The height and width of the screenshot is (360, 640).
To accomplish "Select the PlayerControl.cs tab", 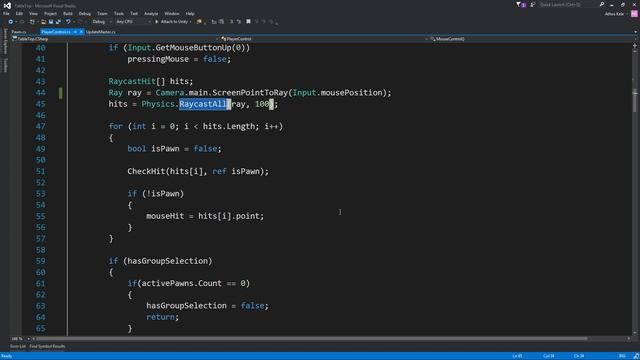I will tap(56, 32).
